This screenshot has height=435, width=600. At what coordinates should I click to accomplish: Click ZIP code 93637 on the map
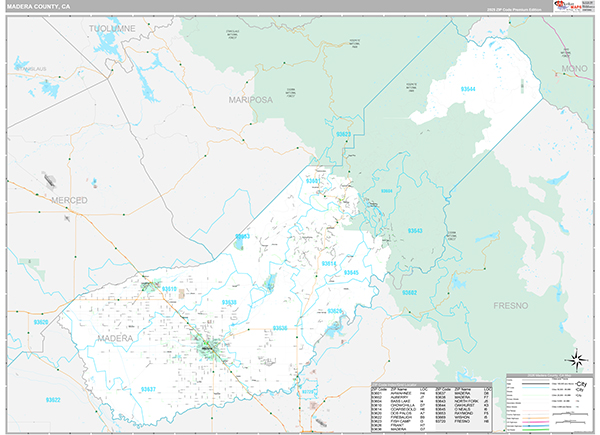coord(148,389)
